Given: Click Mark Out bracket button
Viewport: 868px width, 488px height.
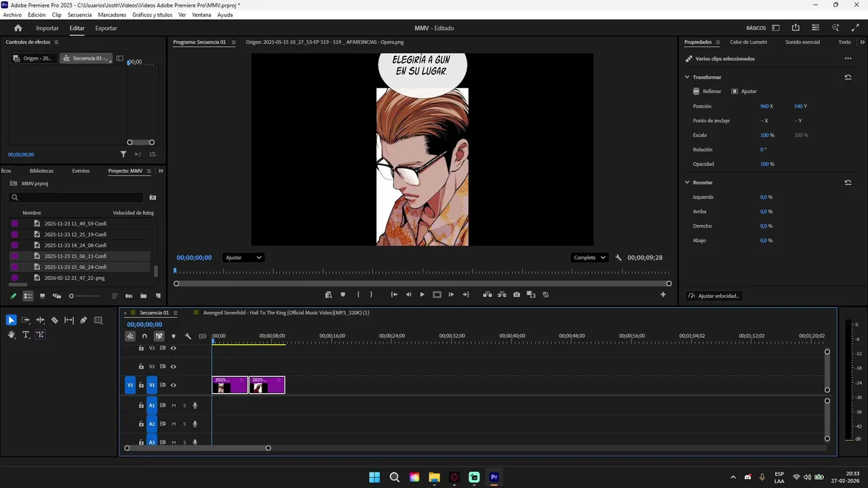Looking at the screenshot, I should 371,295.
